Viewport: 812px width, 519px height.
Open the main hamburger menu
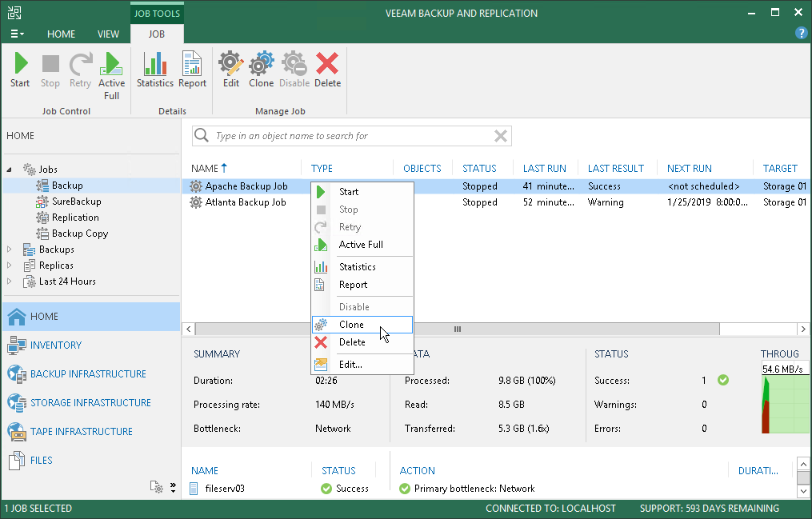coord(17,34)
